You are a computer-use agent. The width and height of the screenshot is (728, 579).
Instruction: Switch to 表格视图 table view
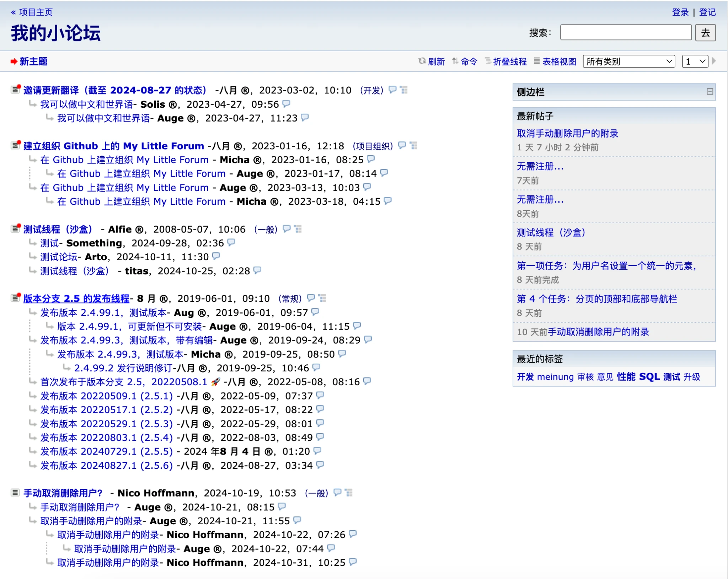click(559, 61)
